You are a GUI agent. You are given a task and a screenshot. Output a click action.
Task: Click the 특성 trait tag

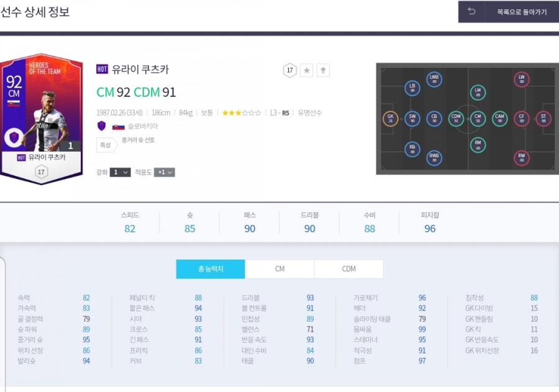(106, 145)
